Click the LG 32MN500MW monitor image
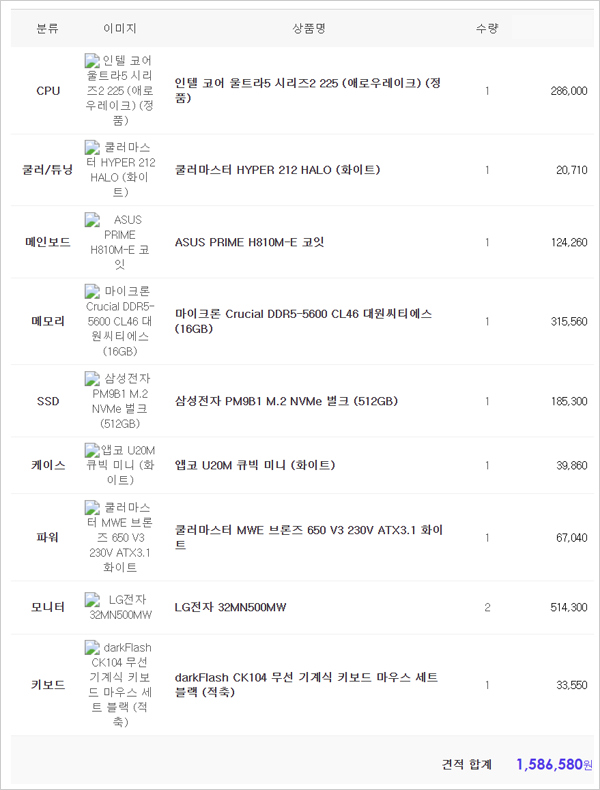This screenshot has height=790, width=600. (120, 607)
